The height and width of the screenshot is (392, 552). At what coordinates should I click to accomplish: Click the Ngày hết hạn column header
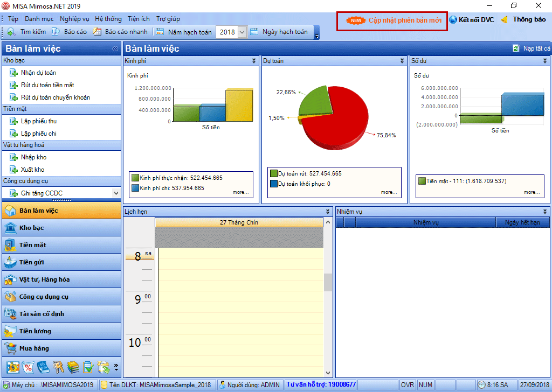(x=522, y=222)
